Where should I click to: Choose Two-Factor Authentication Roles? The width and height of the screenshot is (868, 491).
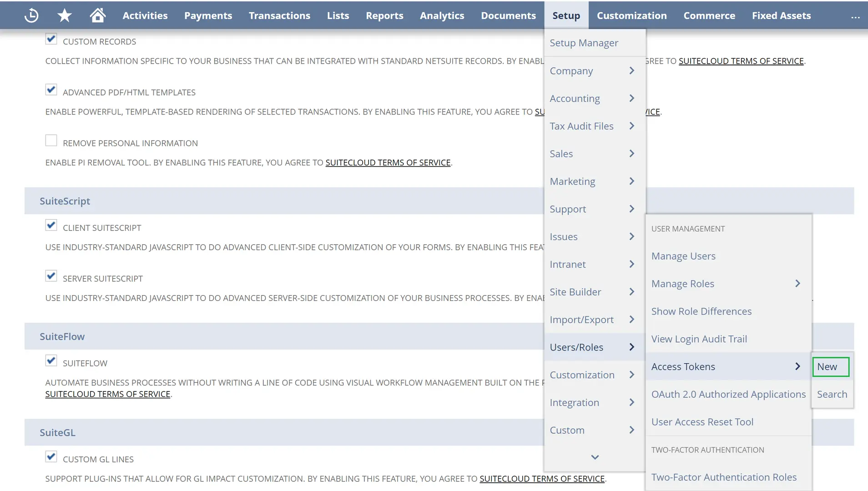coord(728,477)
